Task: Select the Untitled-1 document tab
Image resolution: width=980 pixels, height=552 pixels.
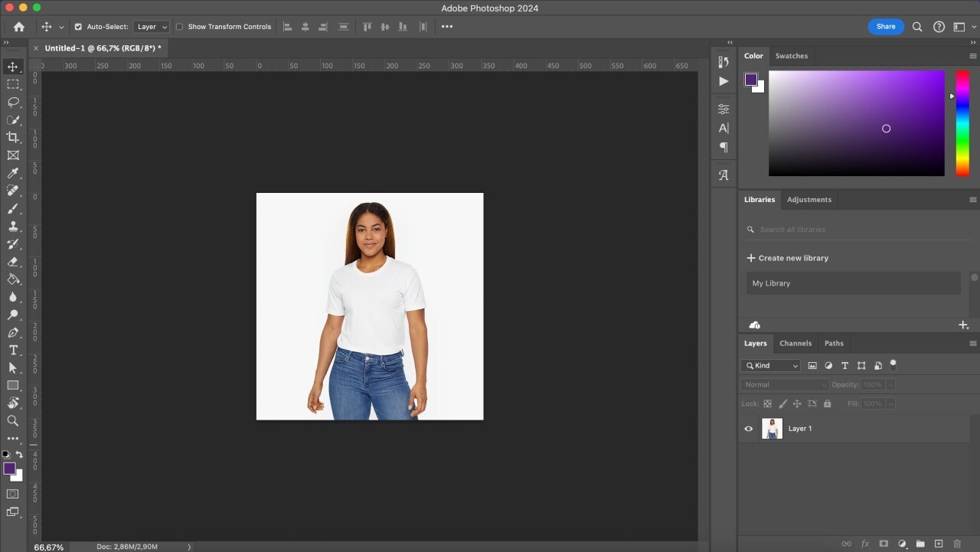Action: pos(103,48)
